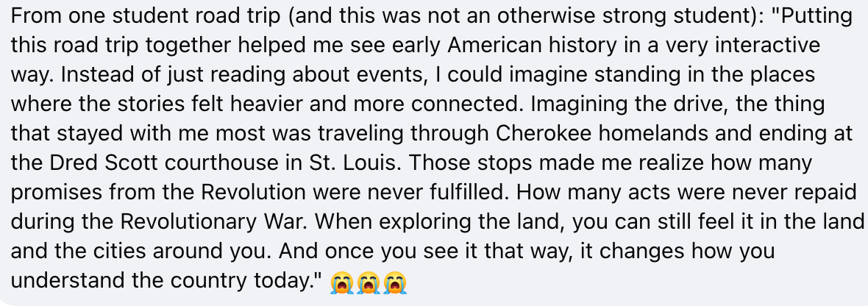
Task: Click the opening words "From one student"
Action: click(79, 16)
